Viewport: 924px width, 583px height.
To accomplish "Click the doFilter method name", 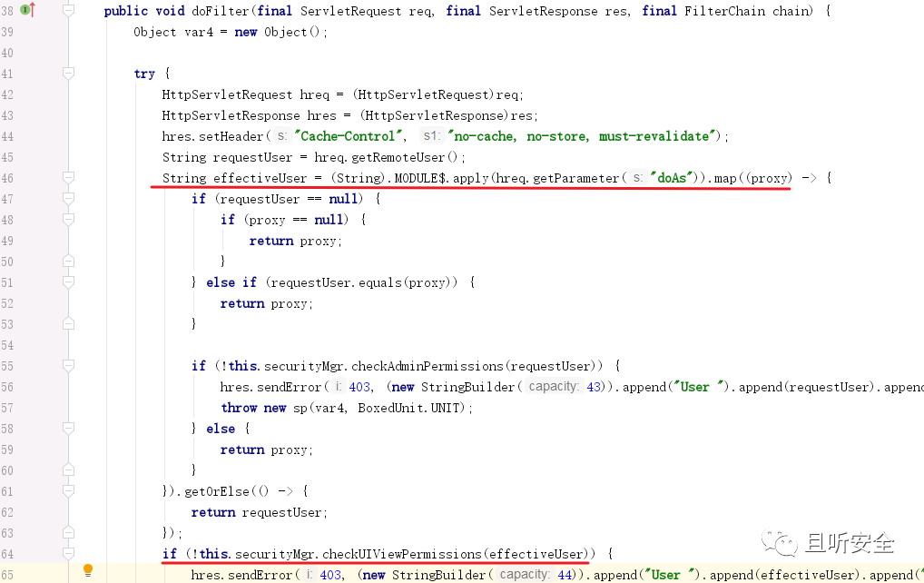I will tap(221, 11).
